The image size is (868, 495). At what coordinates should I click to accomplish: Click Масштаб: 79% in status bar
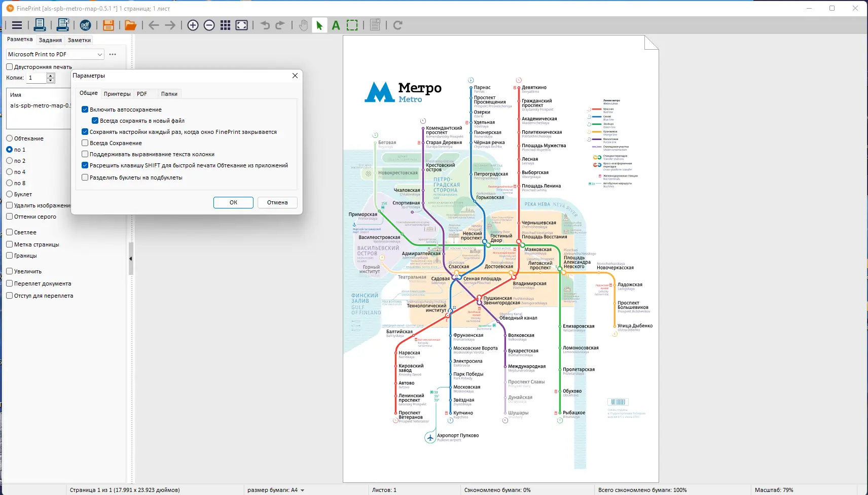pos(774,490)
